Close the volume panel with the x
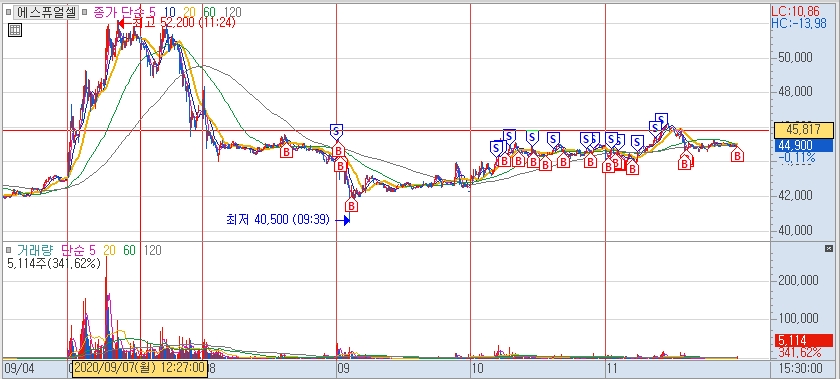840x379 pixels. (x=829, y=249)
